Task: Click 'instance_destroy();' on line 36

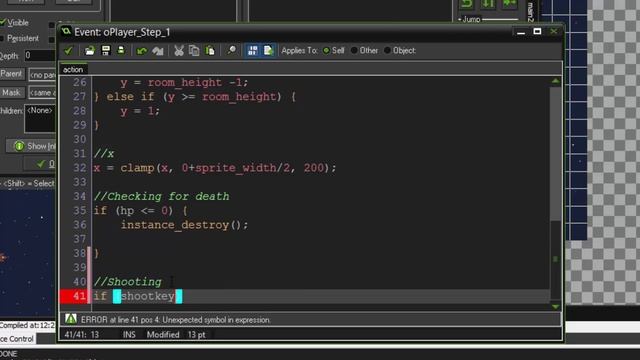Action: pyautogui.click(x=184, y=225)
